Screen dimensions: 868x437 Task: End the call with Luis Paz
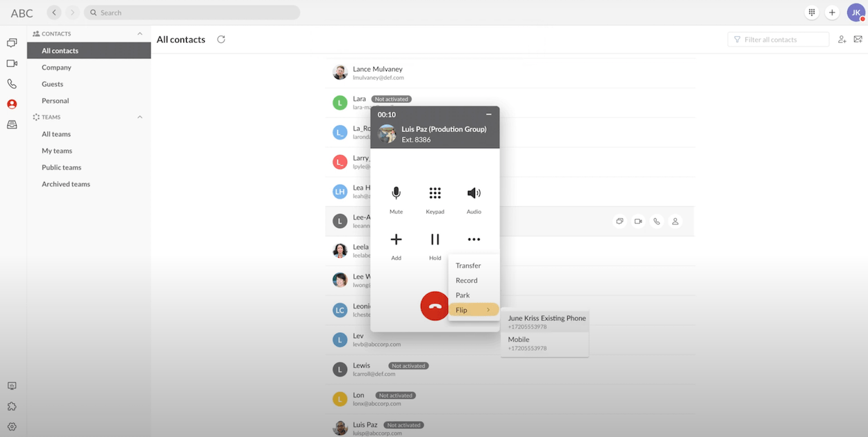point(435,306)
